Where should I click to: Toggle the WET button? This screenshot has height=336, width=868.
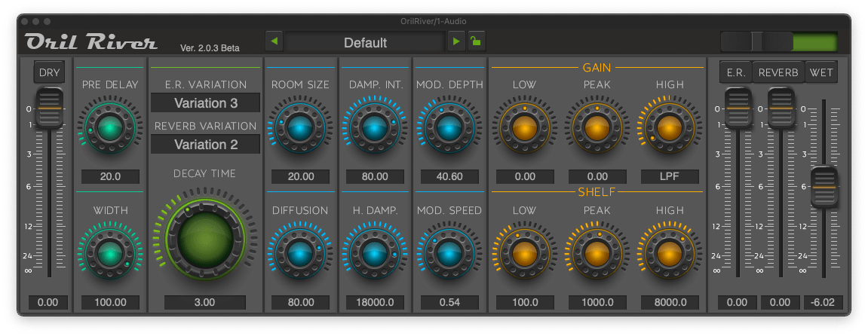click(821, 72)
